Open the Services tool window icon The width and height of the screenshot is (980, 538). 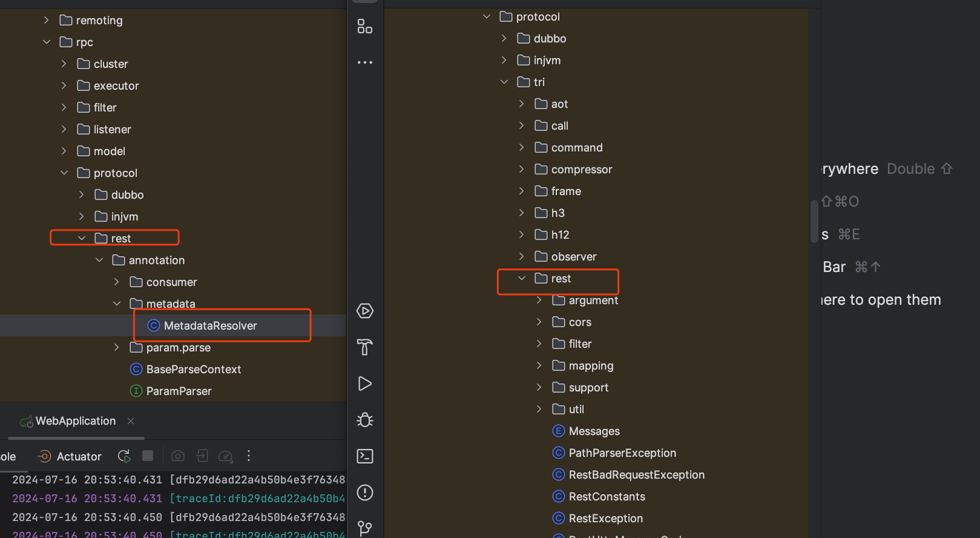pos(365,311)
